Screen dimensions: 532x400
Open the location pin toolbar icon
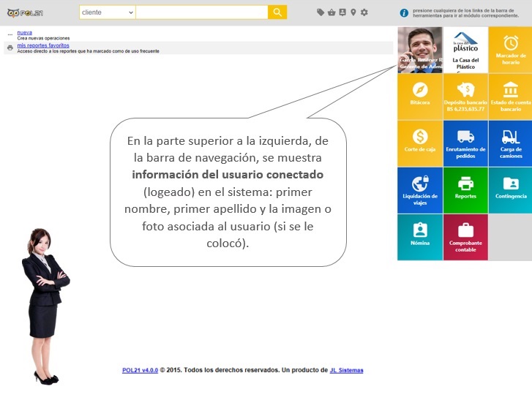pyautogui.click(x=353, y=12)
